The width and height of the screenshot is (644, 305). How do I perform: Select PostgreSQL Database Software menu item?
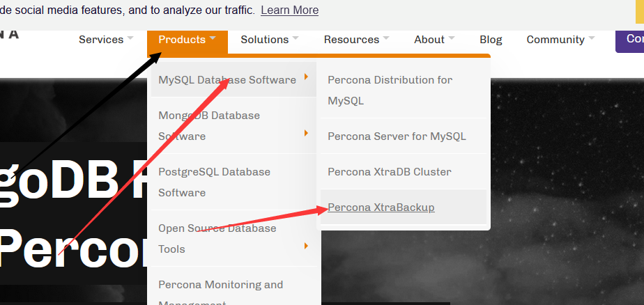pyautogui.click(x=233, y=182)
